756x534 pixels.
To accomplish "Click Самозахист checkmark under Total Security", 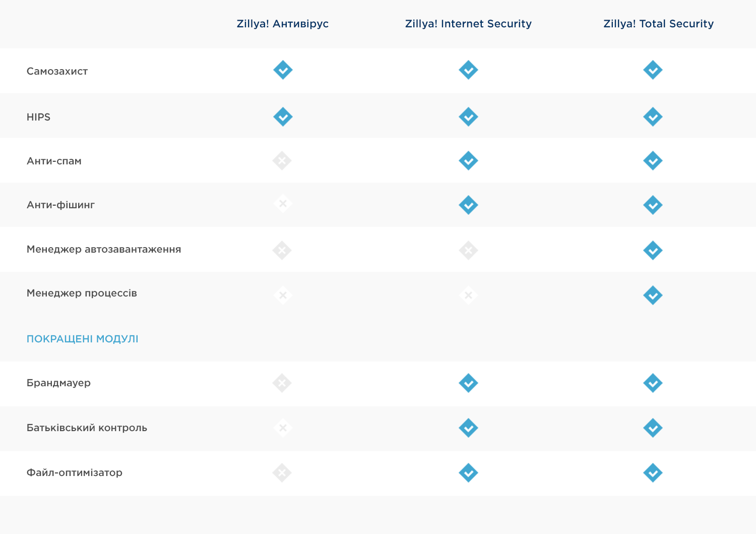I will 653,70.
